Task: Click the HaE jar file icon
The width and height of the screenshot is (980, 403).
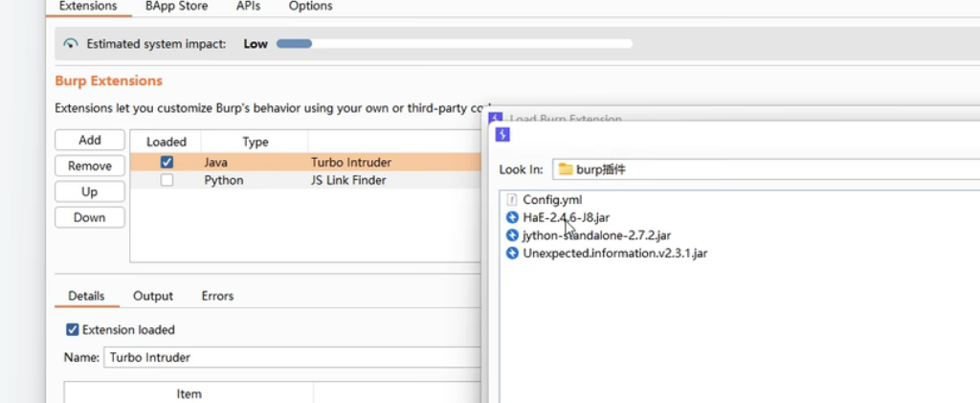Action: pyautogui.click(x=512, y=217)
